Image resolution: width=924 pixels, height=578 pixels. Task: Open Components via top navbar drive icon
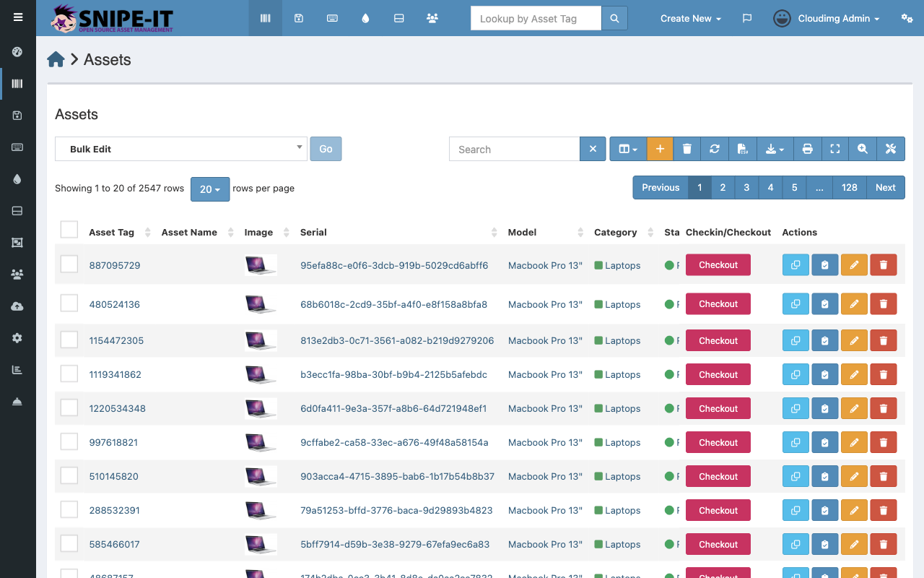coord(398,18)
